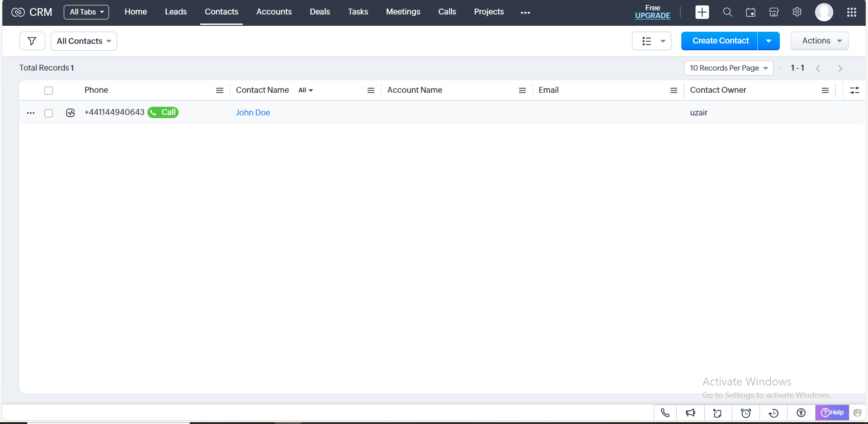The height and width of the screenshot is (424, 868).
Task: Click the phone icon in bottom bar
Action: pos(665,413)
